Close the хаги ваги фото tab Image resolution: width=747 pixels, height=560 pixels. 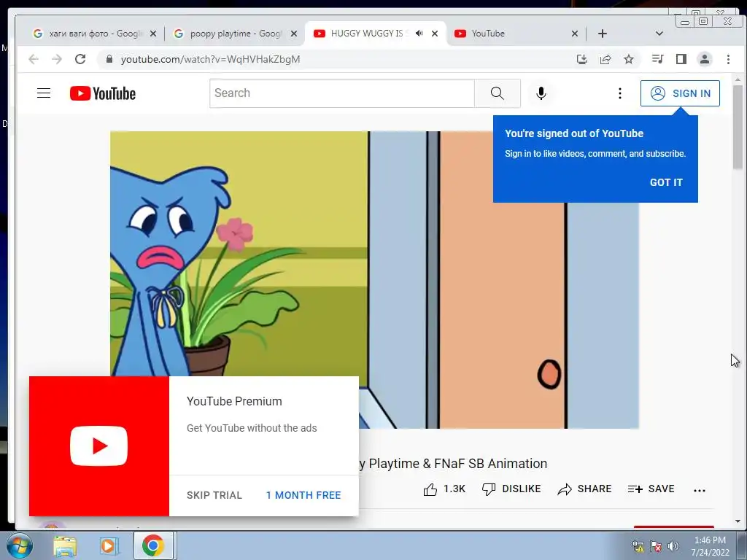click(153, 34)
